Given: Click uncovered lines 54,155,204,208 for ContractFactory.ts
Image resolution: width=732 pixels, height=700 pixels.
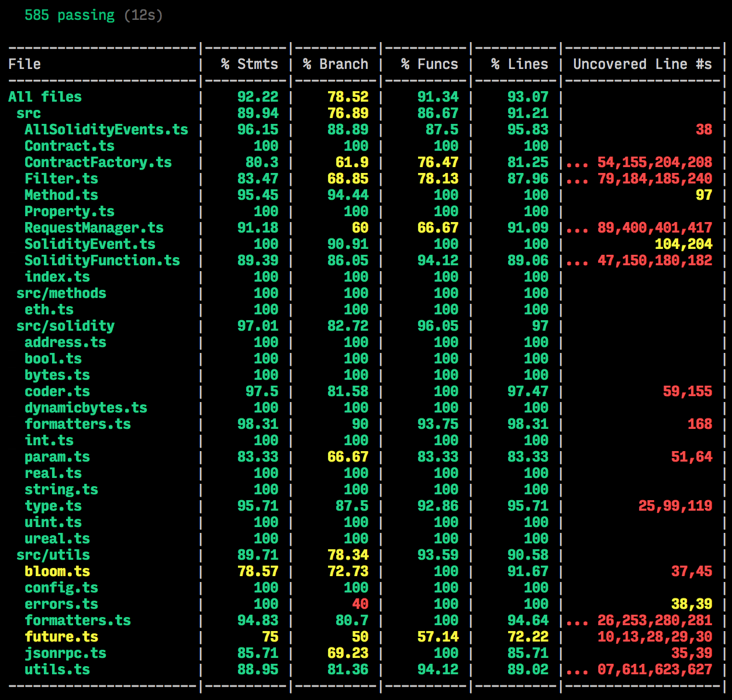Looking at the screenshot, I should point(655,162).
